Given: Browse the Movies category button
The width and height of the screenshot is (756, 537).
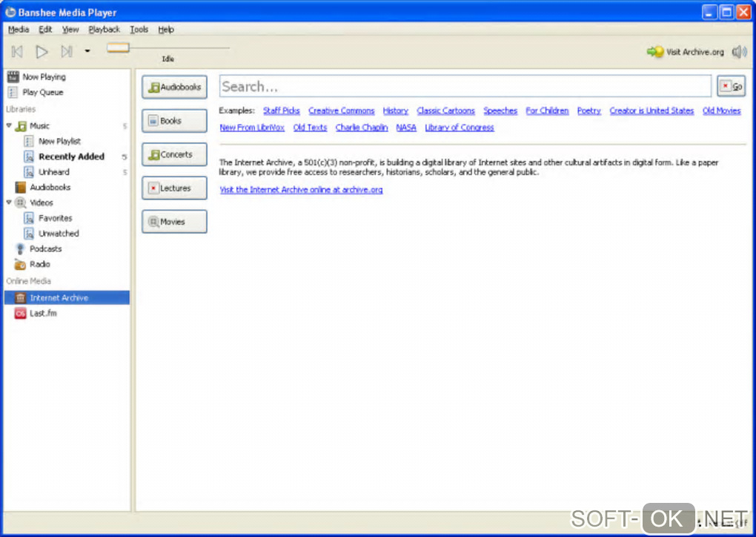Looking at the screenshot, I should [x=174, y=222].
